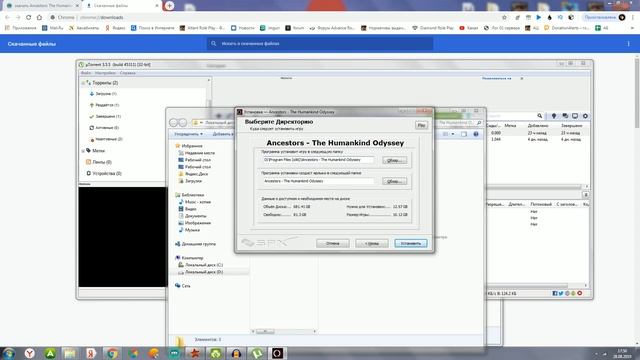Open the Справка menu in uTorrent
The image size is (640, 360).
click(x=127, y=73)
